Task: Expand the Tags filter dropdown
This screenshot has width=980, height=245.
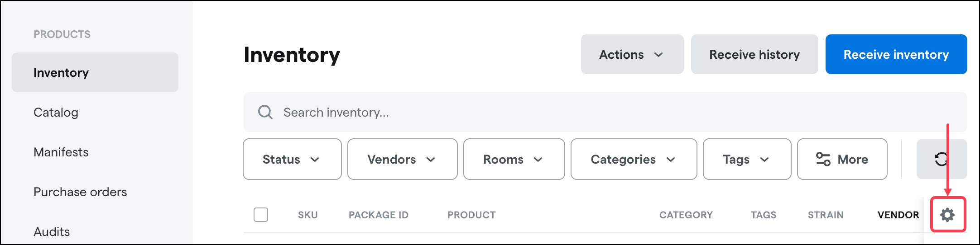Action: pyautogui.click(x=747, y=159)
